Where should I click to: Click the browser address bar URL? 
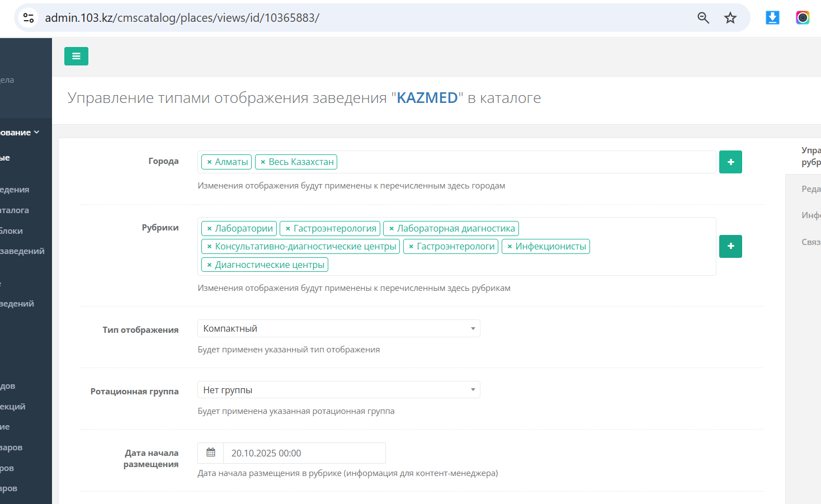point(182,18)
